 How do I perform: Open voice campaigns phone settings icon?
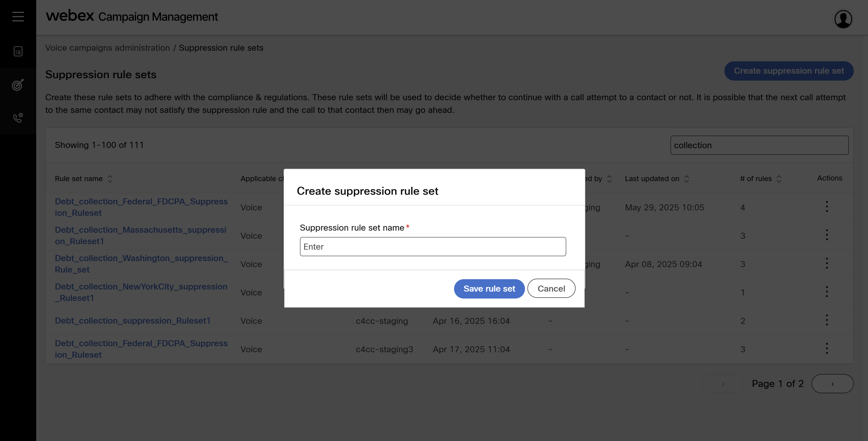tap(18, 118)
